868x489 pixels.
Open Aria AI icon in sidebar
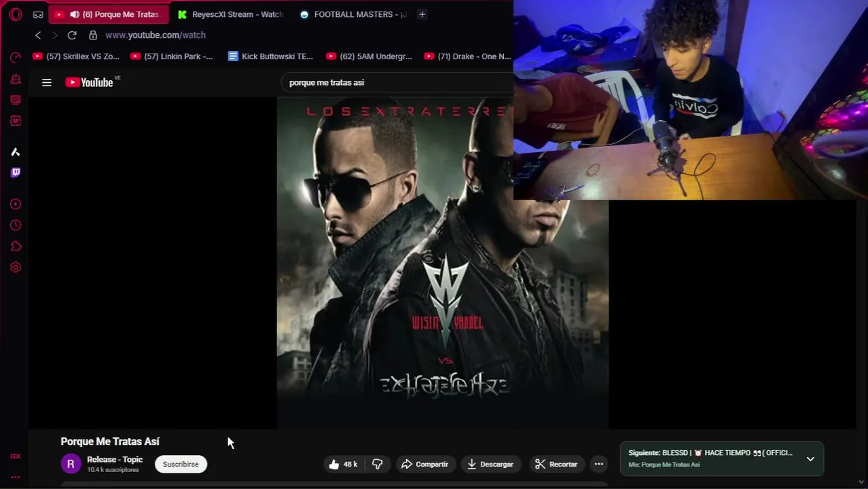tap(16, 152)
